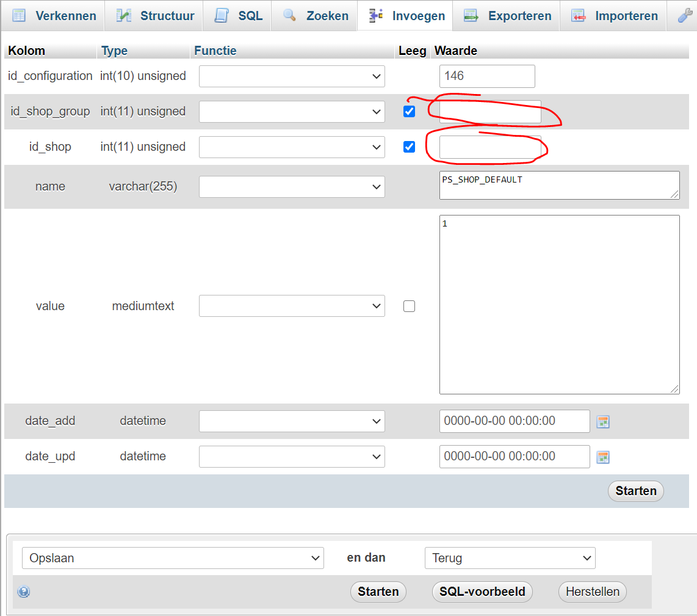
Task: Open calendar picker for date_add
Action: pos(603,422)
